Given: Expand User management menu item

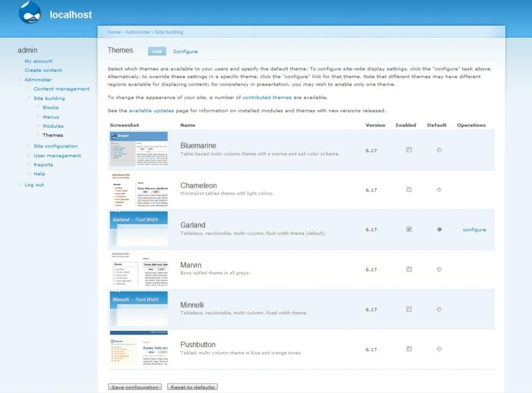Looking at the screenshot, I should (x=57, y=155).
